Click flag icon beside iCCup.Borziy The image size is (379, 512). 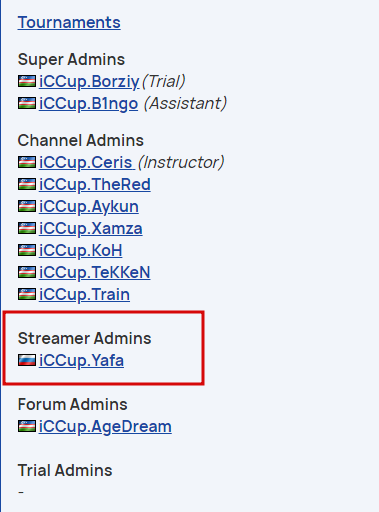pyautogui.click(x=27, y=81)
